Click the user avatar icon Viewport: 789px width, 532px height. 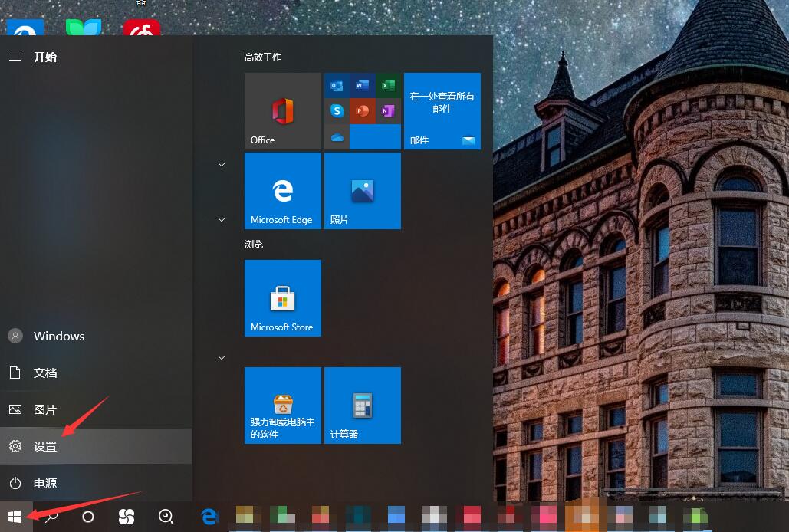[x=15, y=336]
